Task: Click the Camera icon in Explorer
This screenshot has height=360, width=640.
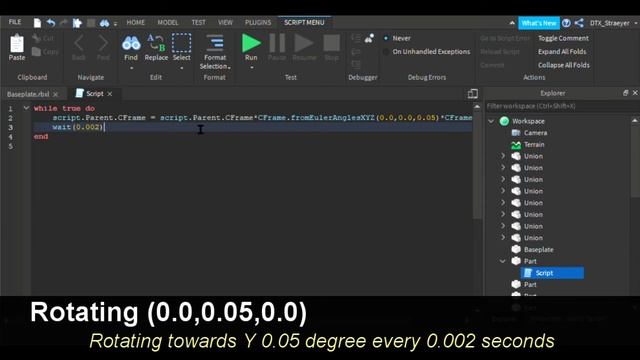Action: tap(516, 133)
